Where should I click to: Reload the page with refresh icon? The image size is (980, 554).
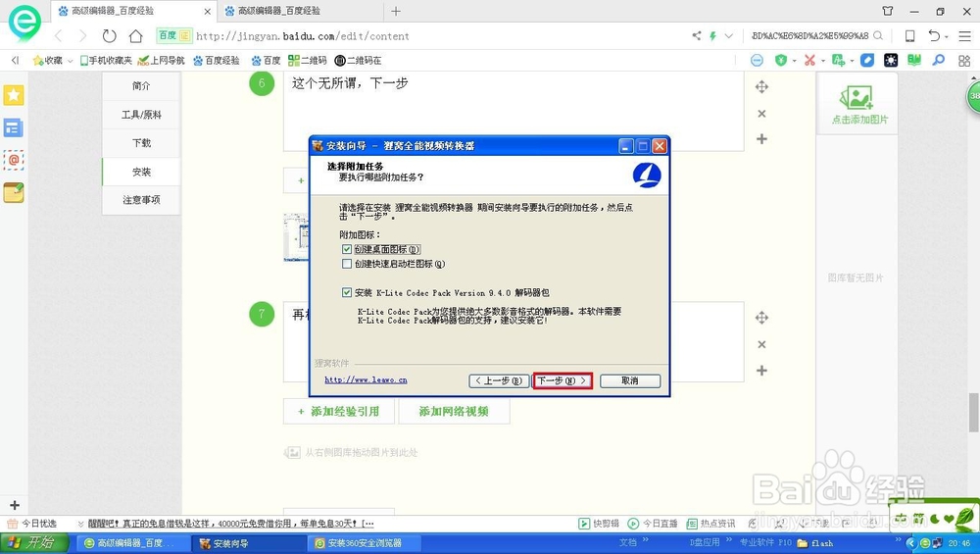(110, 35)
